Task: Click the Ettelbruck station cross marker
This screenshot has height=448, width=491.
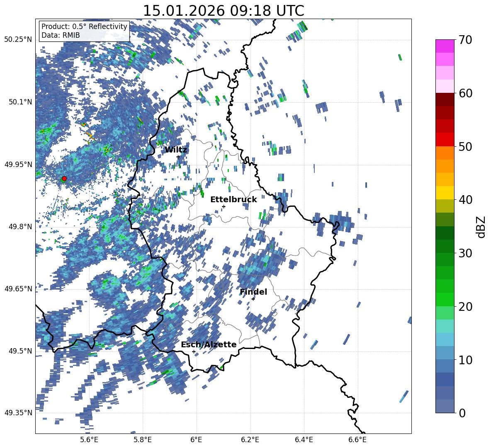Action: (224, 206)
